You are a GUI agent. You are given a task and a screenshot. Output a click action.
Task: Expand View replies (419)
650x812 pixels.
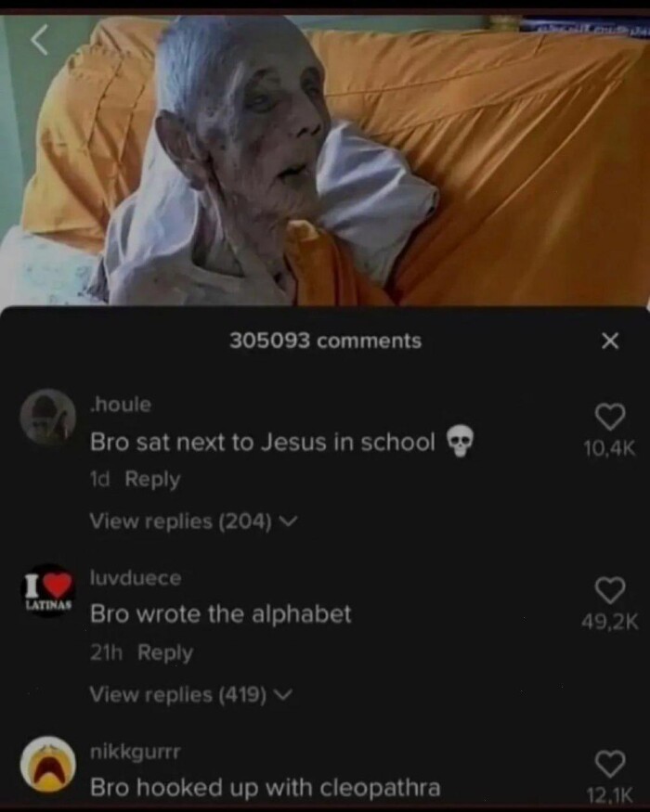[x=190, y=694]
